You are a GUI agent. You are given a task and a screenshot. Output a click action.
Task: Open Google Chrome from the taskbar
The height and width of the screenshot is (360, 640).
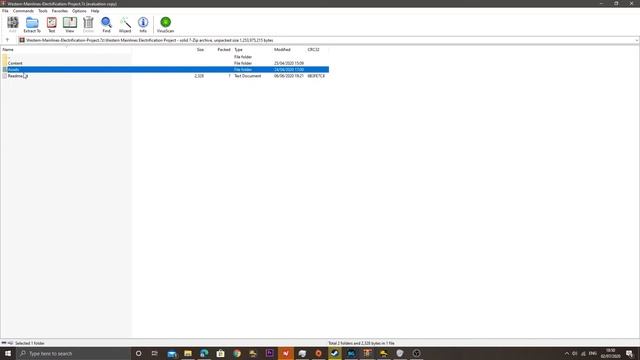pos(237,353)
